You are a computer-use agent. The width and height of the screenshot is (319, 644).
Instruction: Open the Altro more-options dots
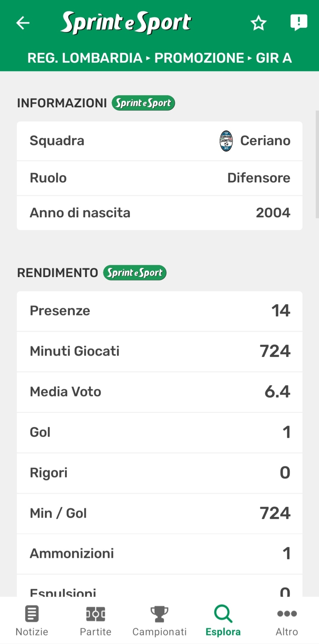tap(287, 614)
